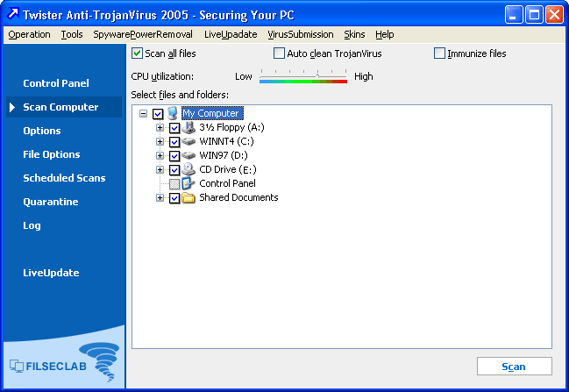
Task: Collapse the My Computer tree node
Action: tap(144, 113)
